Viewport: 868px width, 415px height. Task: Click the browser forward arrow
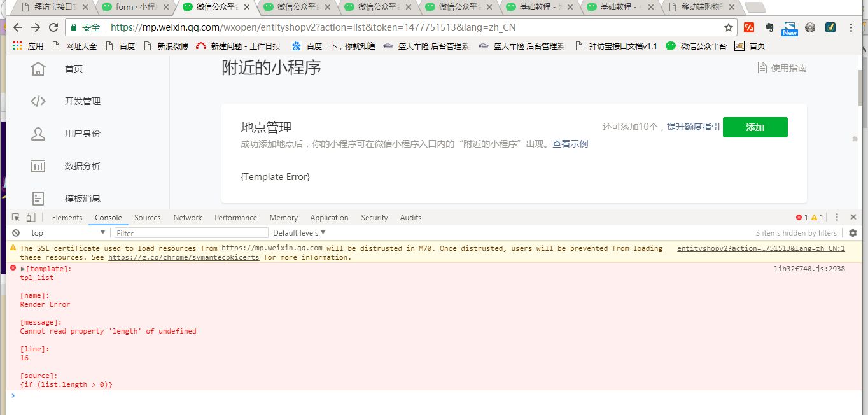pos(36,27)
